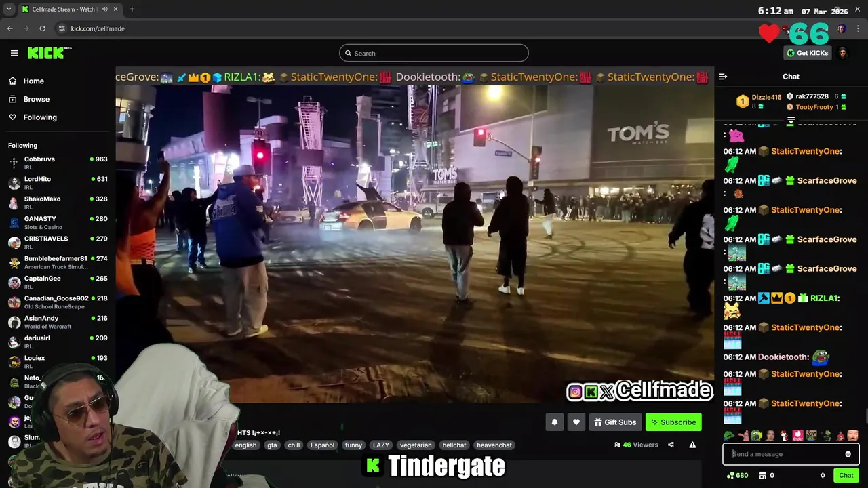This screenshot has width=868, height=488.
Task: Collapse the Chat panel
Action: (x=723, y=77)
